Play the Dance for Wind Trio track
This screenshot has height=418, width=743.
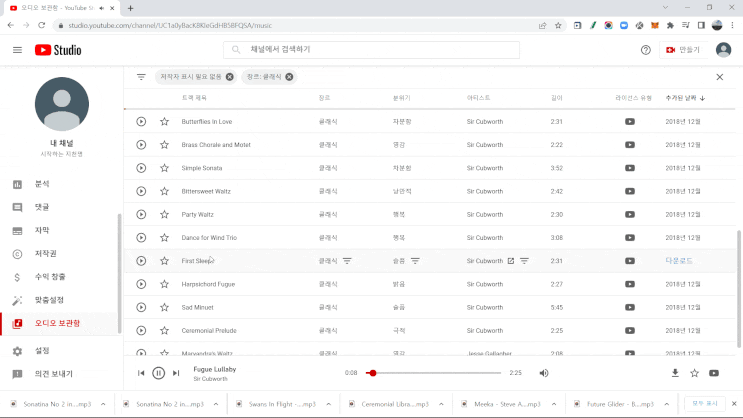(141, 238)
